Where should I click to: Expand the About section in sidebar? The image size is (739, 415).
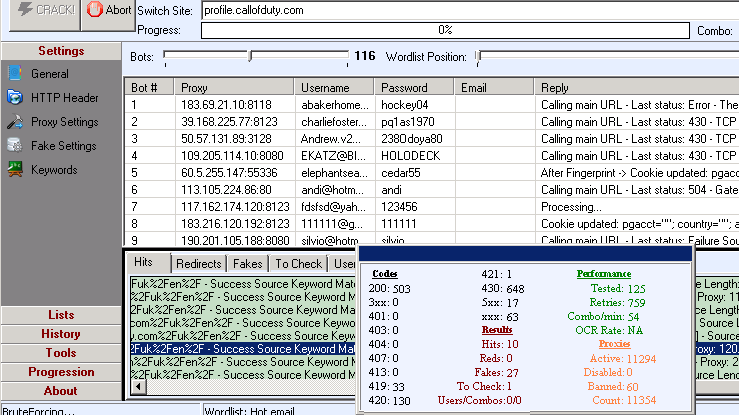point(61,391)
